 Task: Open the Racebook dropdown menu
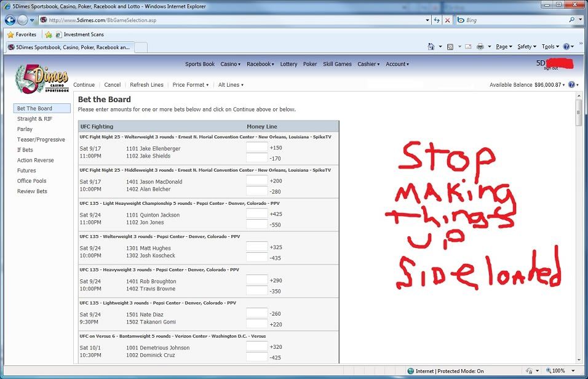point(260,64)
